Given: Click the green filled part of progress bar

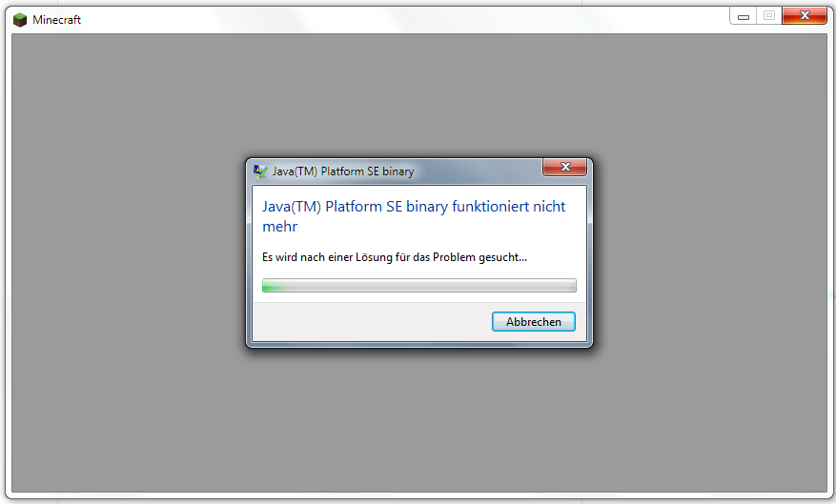Looking at the screenshot, I should pyautogui.click(x=275, y=286).
